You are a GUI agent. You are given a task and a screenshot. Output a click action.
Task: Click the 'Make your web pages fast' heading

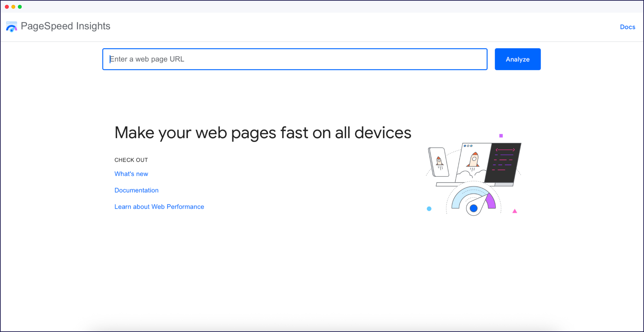tap(263, 133)
